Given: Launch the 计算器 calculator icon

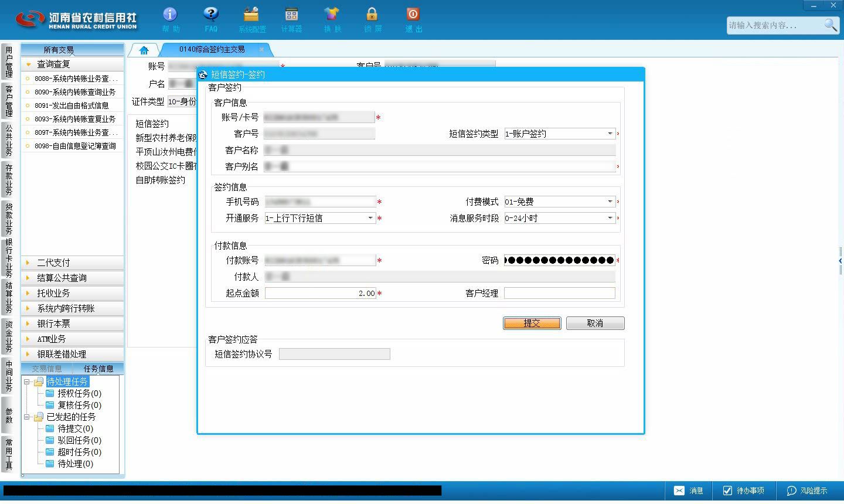Looking at the screenshot, I should (x=291, y=19).
